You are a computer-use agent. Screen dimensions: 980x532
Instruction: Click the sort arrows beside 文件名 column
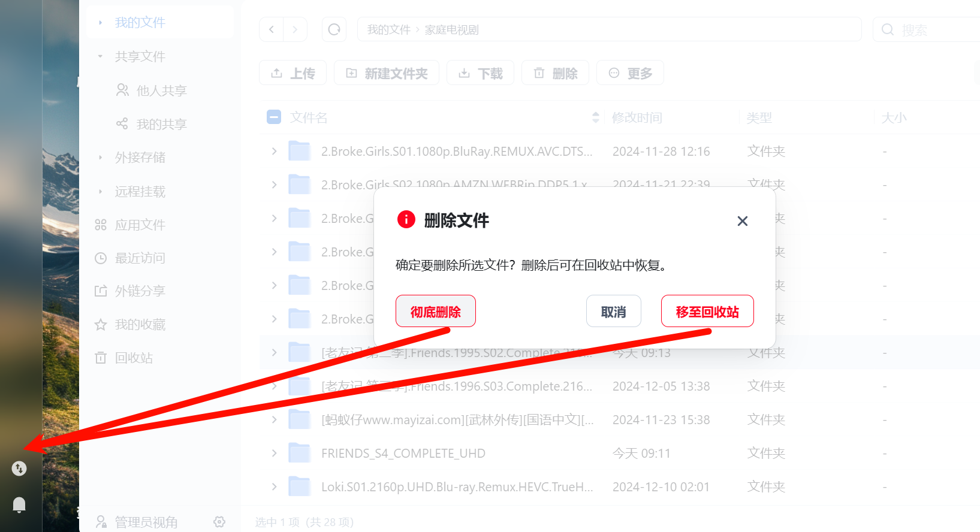click(595, 117)
